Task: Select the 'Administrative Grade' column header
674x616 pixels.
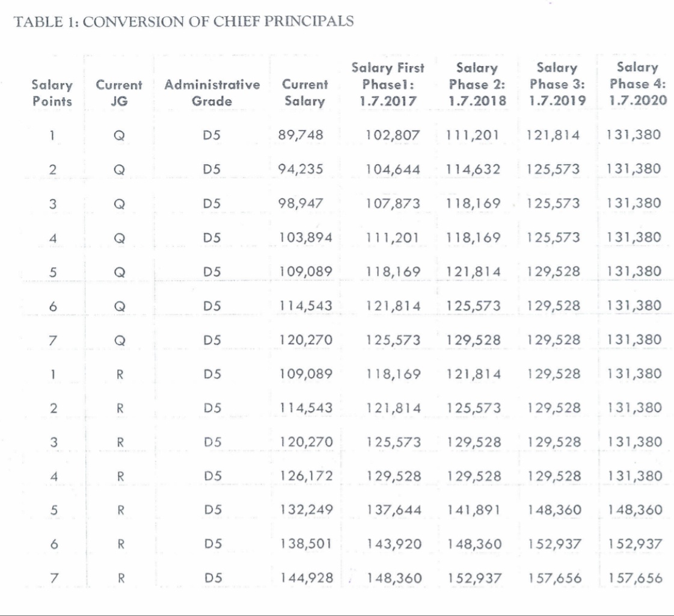Action: click(x=212, y=93)
